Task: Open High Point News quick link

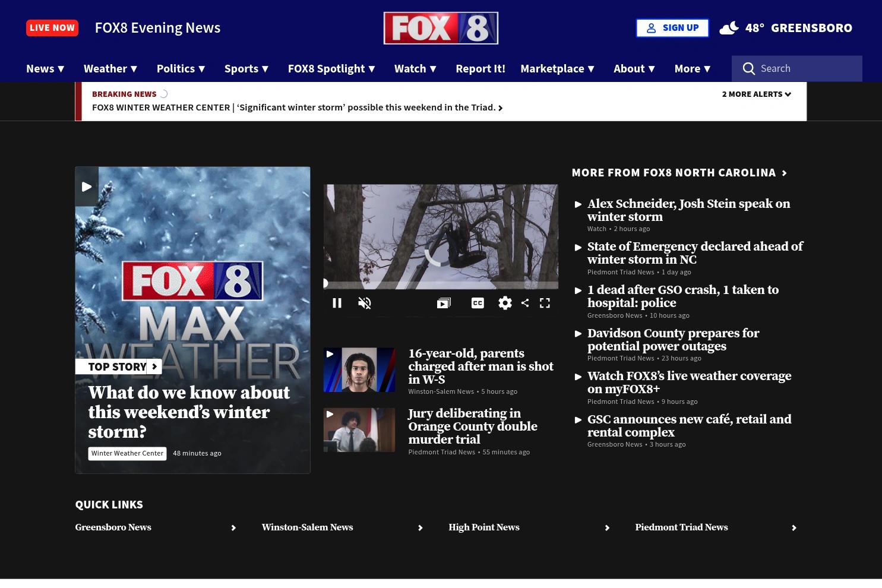Action: click(x=484, y=527)
